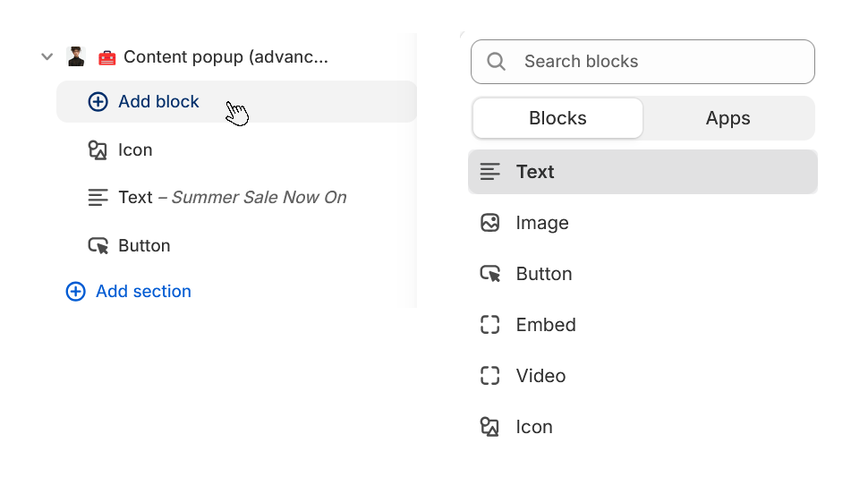The width and height of the screenshot is (868, 477).
Task: Select the Content popup (advanc... section title
Action: coord(226,56)
